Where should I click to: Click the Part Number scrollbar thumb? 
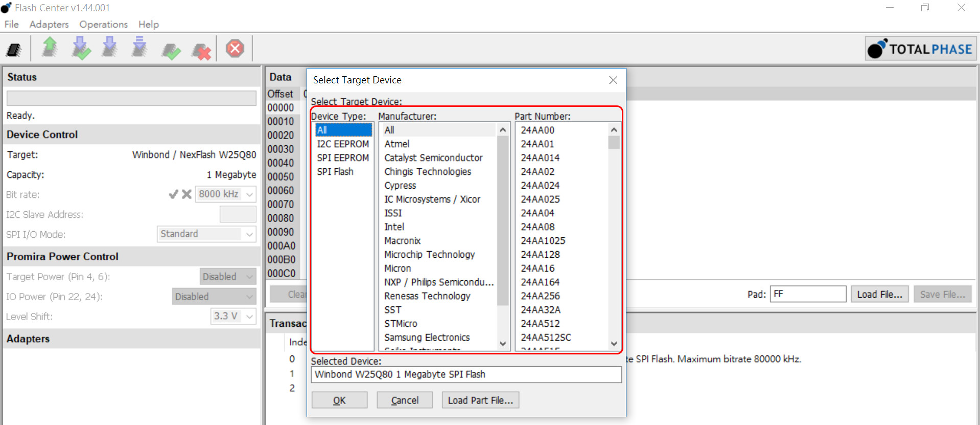[x=614, y=143]
